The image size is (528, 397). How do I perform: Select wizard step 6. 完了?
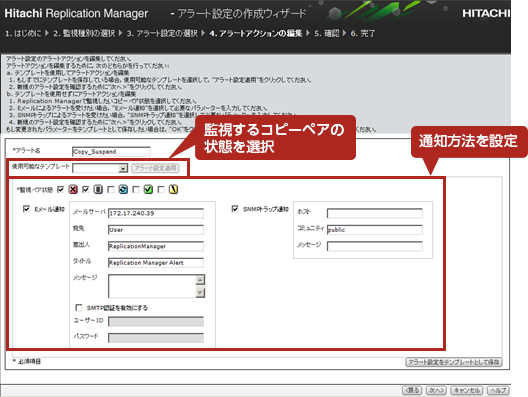[363, 33]
